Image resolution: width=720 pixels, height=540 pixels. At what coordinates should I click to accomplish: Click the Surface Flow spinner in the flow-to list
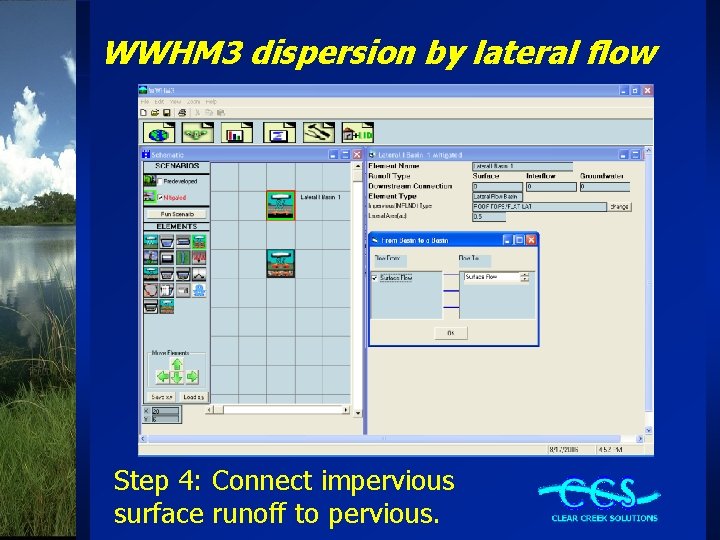tap(524, 277)
